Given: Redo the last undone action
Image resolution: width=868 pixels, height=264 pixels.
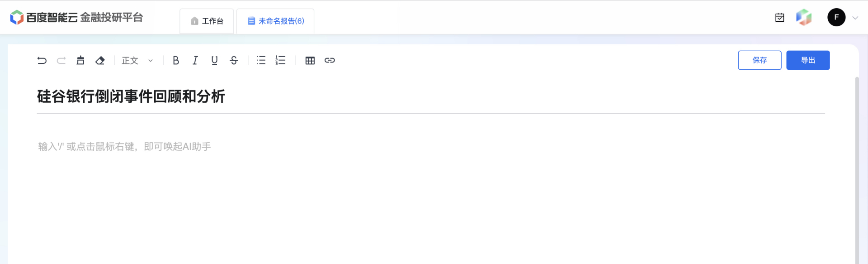Looking at the screenshot, I should [61, 60].
